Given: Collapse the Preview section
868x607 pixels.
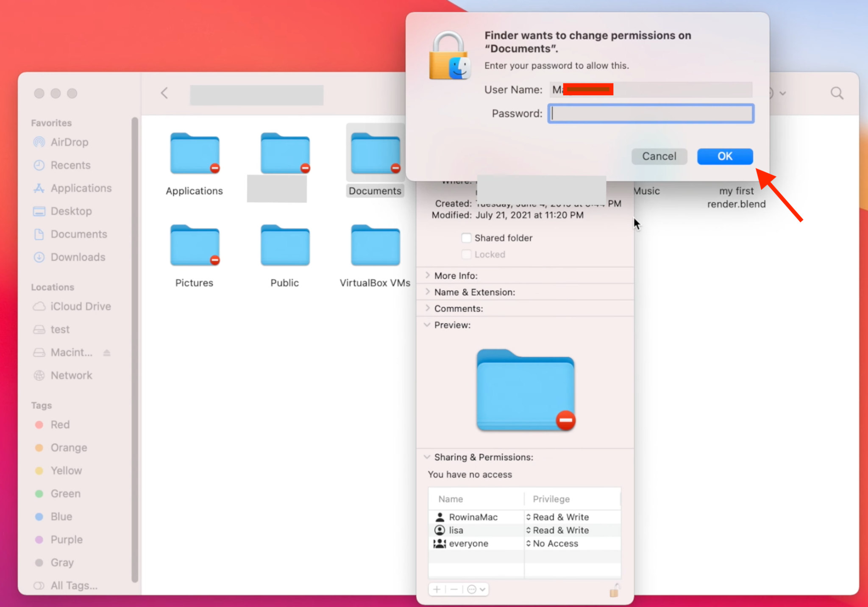Looking at the screenshot, I should (x=427, y=324).
